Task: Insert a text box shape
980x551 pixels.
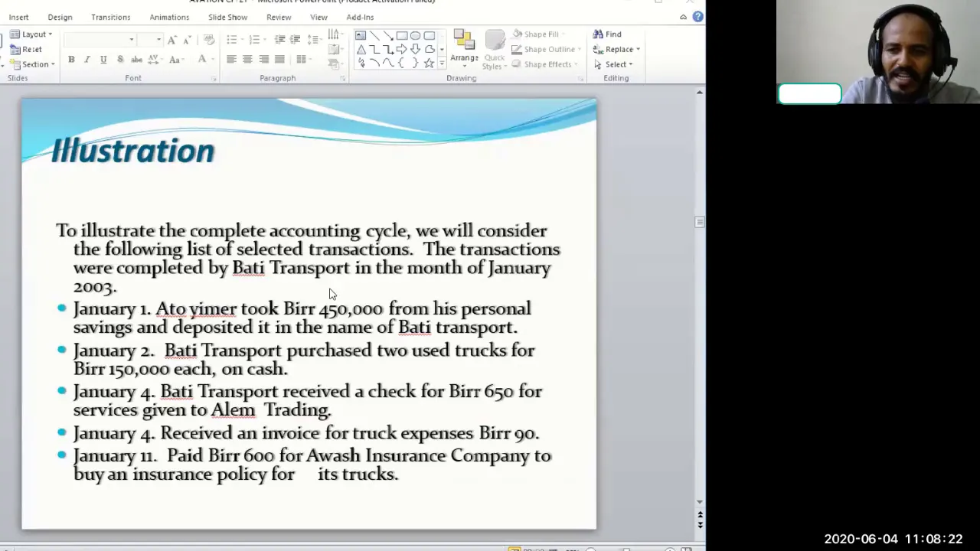Action: point(361,35)
